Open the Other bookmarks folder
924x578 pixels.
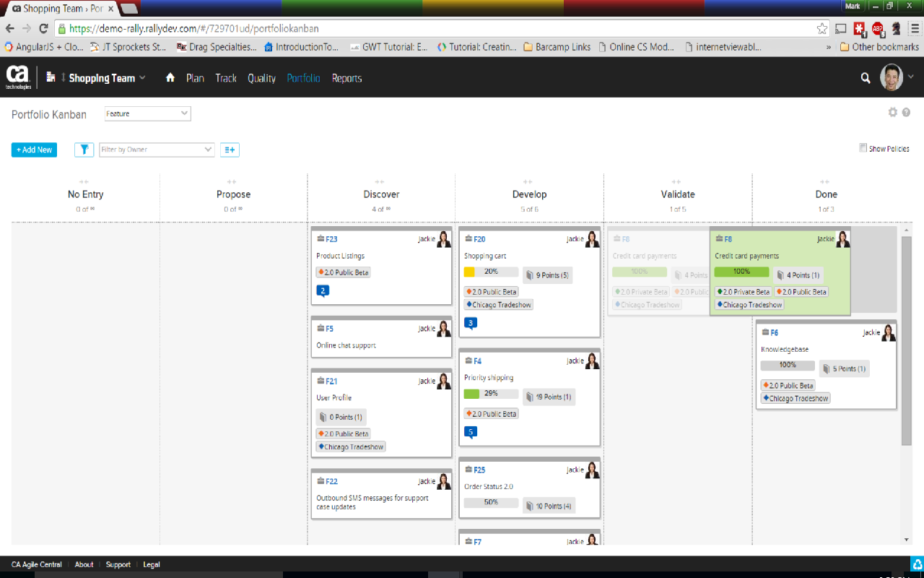click(x=879, y=47)
